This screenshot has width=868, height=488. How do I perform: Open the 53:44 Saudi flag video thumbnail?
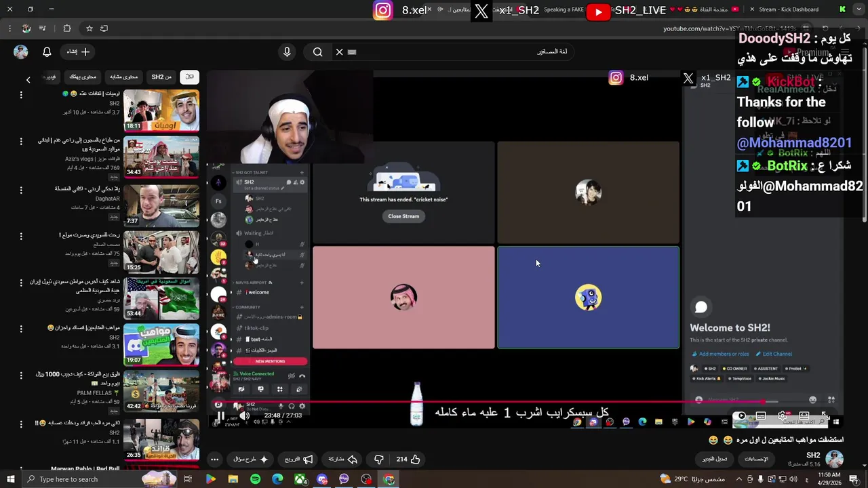click(161, 298)
